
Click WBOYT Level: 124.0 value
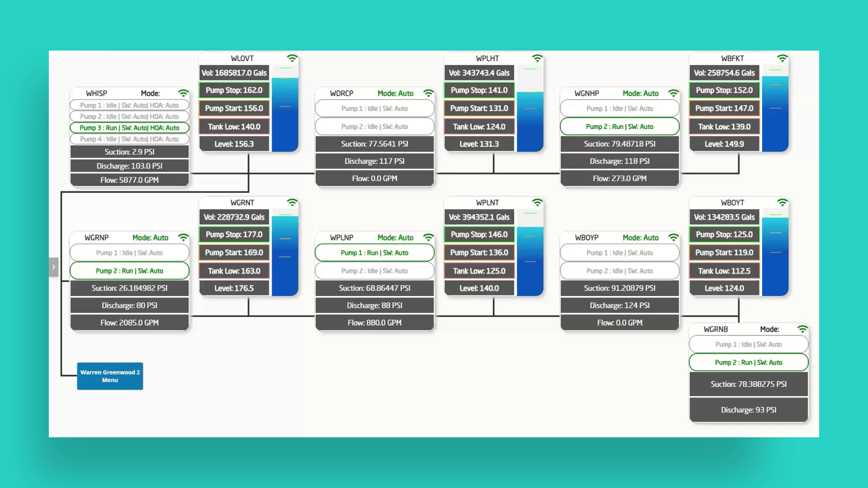(724, 288)
